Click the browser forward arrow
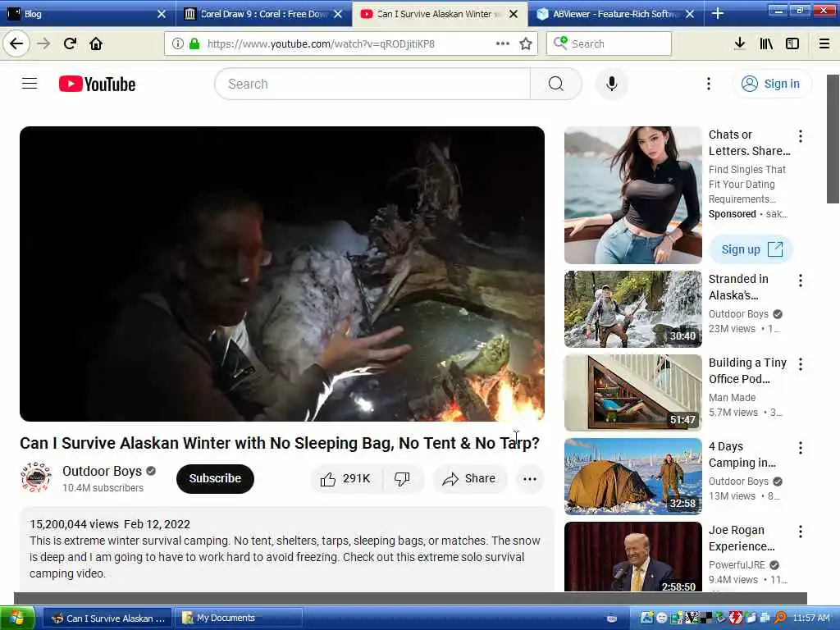This screenshot has height=630, width=840. [x=43, y=43]
